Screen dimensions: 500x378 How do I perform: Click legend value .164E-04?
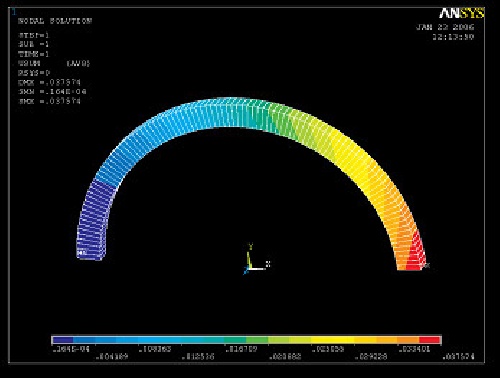coord(71,349)
